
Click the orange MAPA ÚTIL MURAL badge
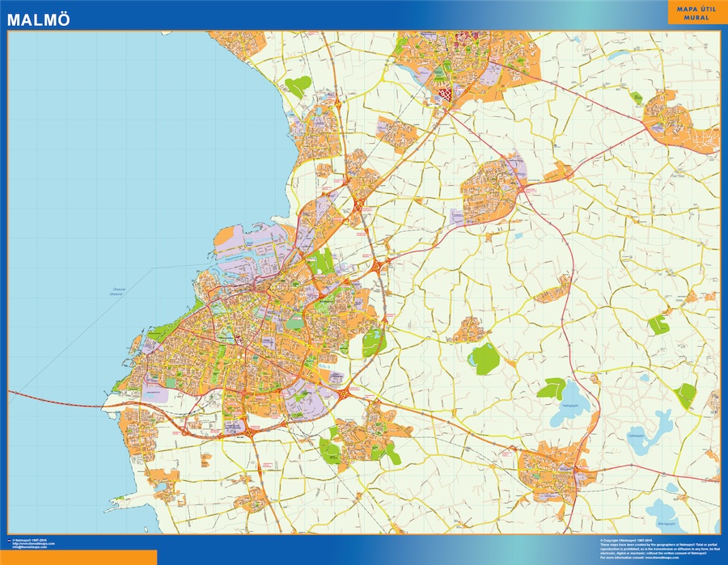tap(691, 12)
